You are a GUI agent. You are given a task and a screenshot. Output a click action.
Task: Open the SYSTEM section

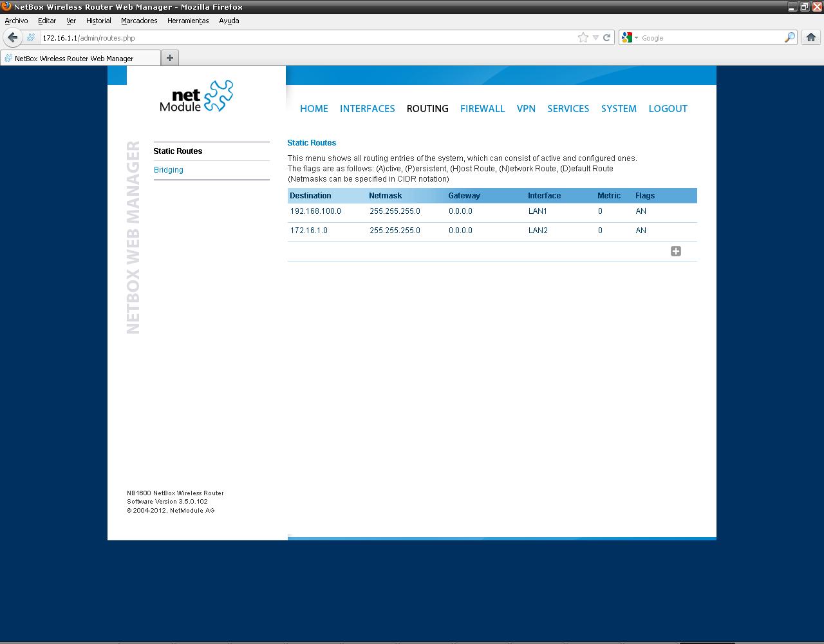[619, 109]
